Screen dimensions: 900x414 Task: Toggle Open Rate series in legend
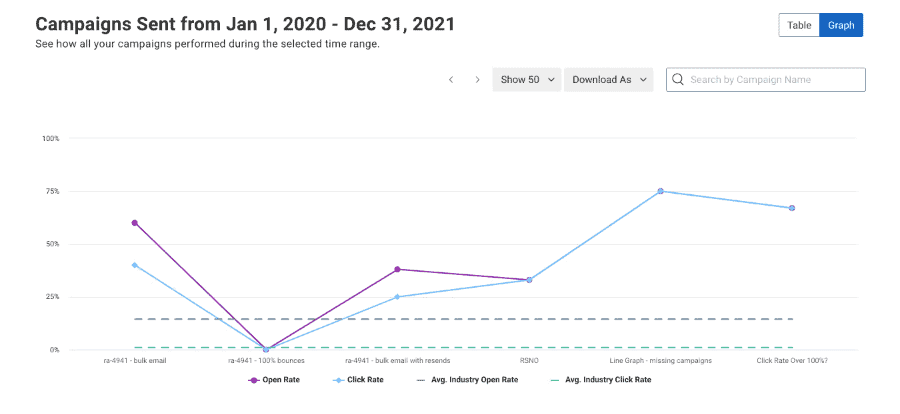coord(273,380)
